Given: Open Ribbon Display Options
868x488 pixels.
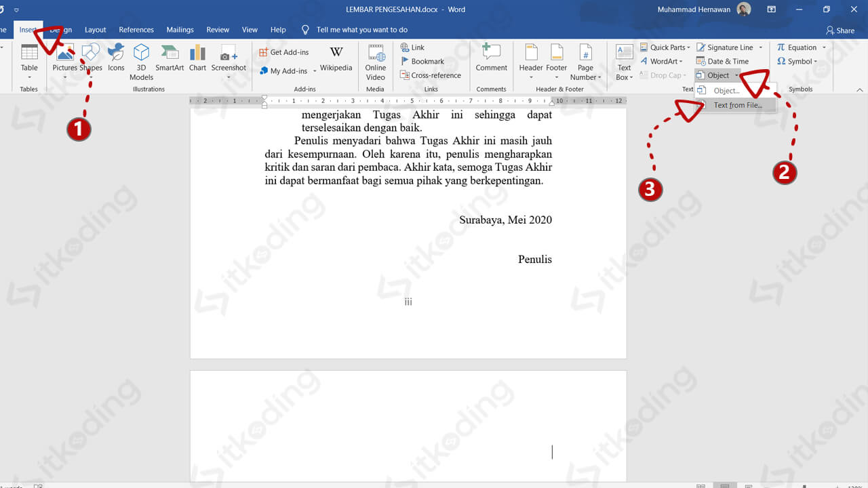Looking at the screenshot, I should point(771,9).
